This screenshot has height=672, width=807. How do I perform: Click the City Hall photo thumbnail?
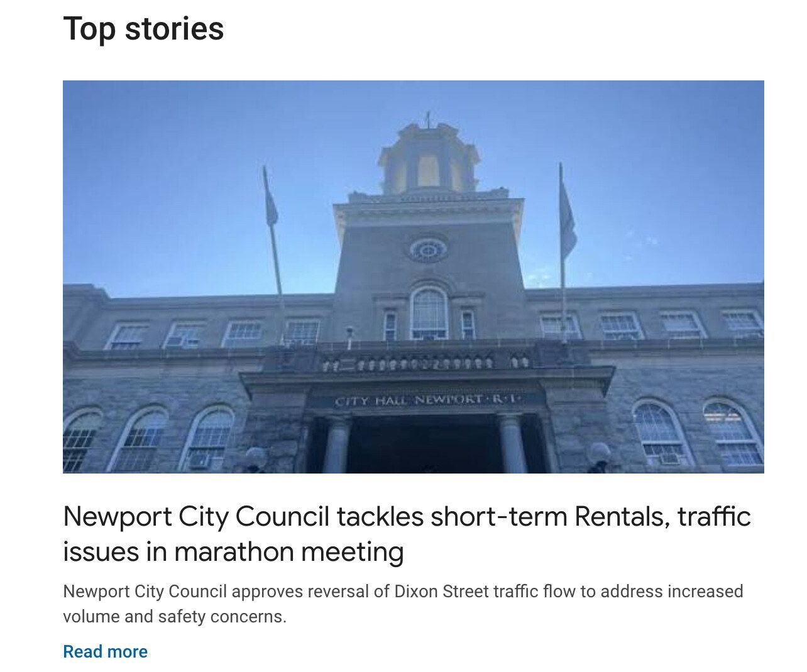coord(414,276)
